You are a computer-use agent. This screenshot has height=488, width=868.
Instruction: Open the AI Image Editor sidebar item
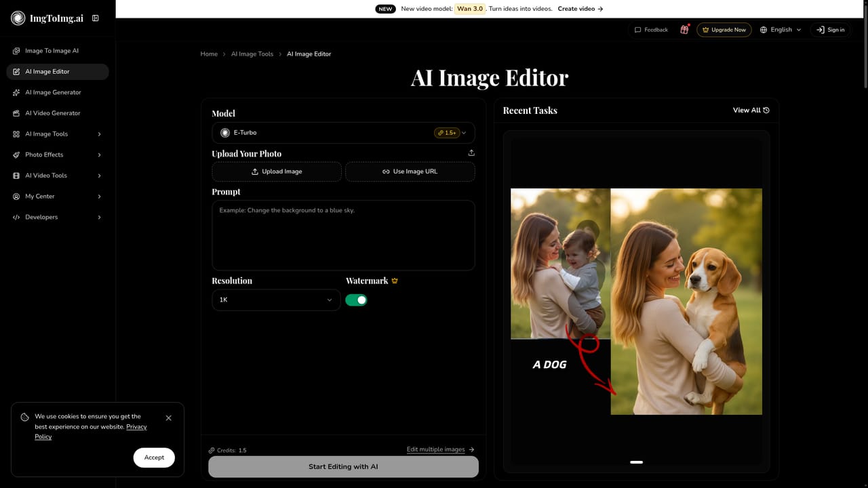58,72
